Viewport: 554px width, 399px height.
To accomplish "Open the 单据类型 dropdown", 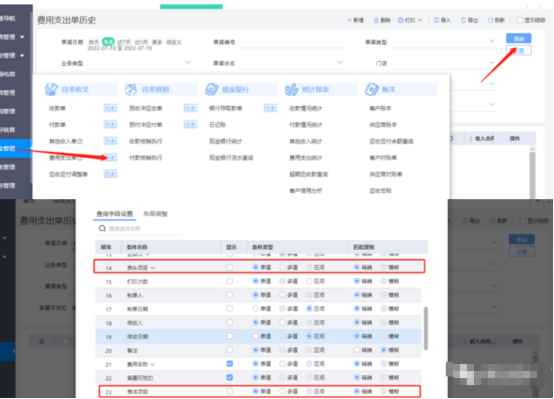I will point(492,41).
